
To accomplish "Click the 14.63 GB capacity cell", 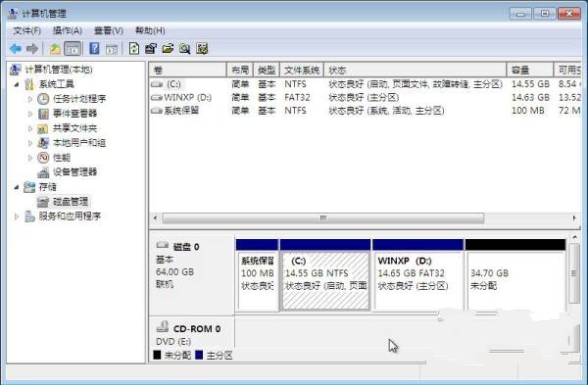I will tap(530, 97).
